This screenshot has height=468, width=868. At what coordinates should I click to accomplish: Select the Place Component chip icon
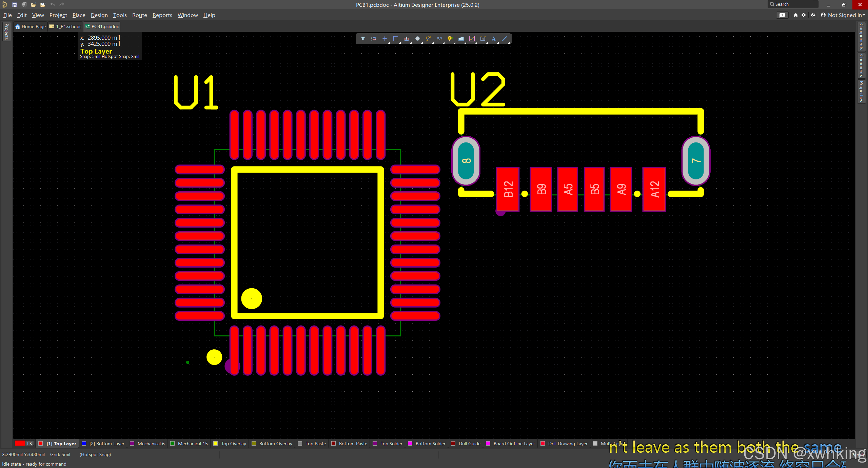(x=417, y=39)
